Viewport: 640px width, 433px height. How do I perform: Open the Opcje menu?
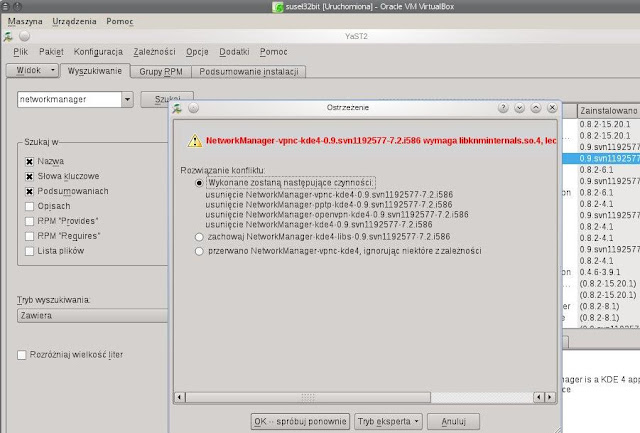click(x=197, y=52)
